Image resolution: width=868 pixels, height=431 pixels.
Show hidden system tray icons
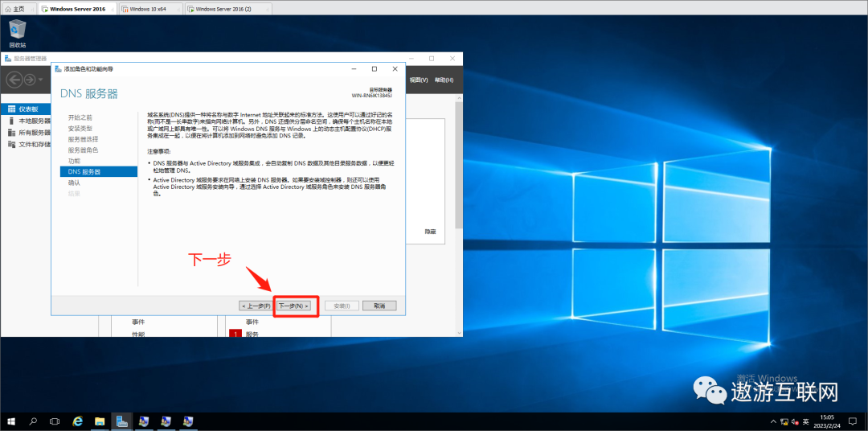point(775,421)
